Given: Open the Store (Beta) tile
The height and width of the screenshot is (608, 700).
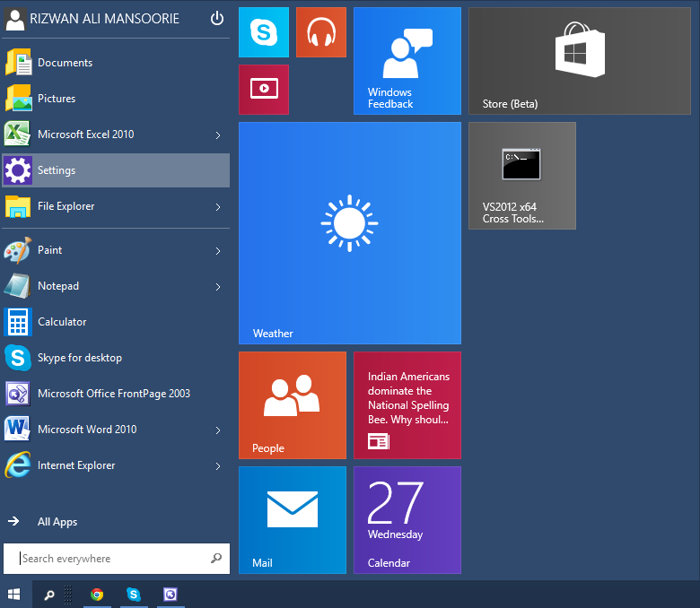Looking at the screenshot, I should pyautogui.click(x=580, y=61).
